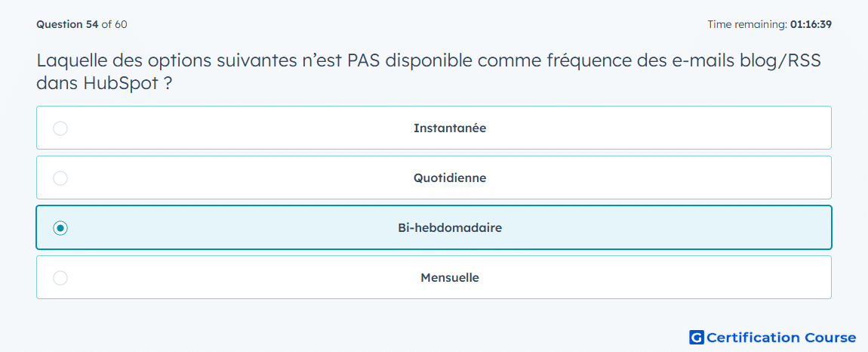Select the Instantanée radio button
The width and height of the screenshot is (868, 352).
(60, 128)
